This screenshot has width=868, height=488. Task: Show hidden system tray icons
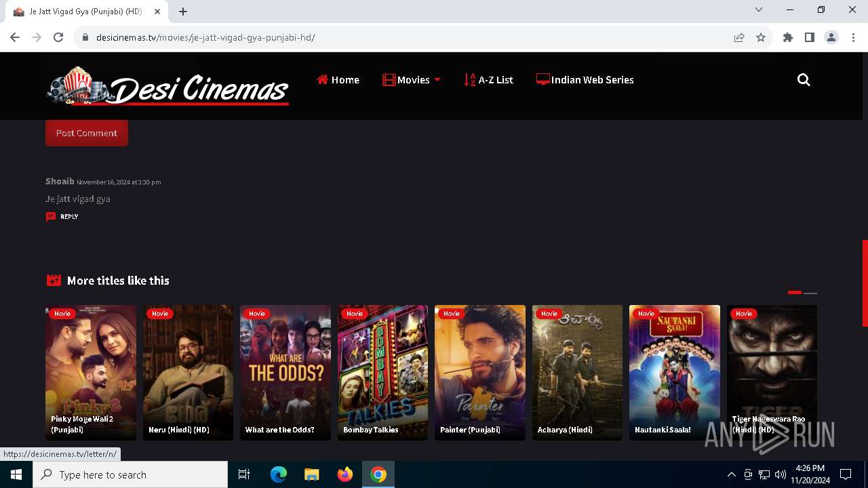tap(731, 474)
